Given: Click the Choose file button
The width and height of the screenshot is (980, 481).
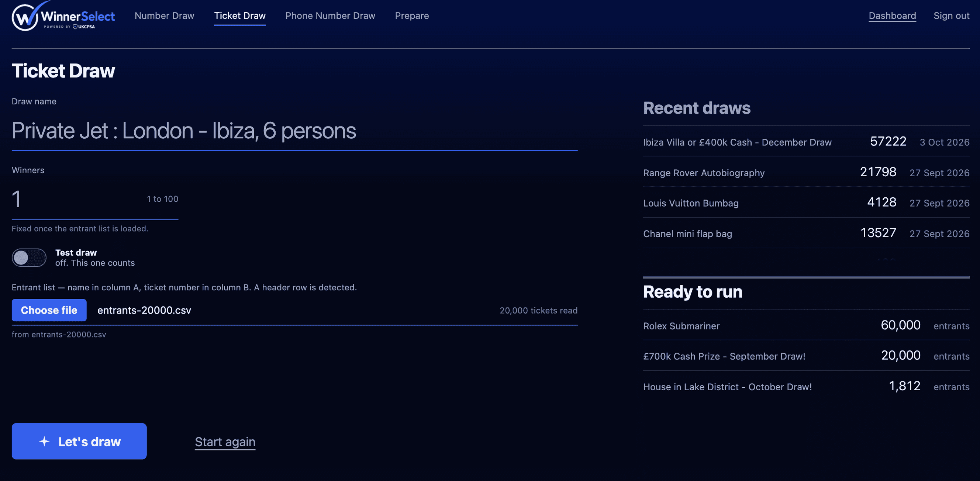Looking at the screenshot, I should pyautogui.click(x=49, y=310).
